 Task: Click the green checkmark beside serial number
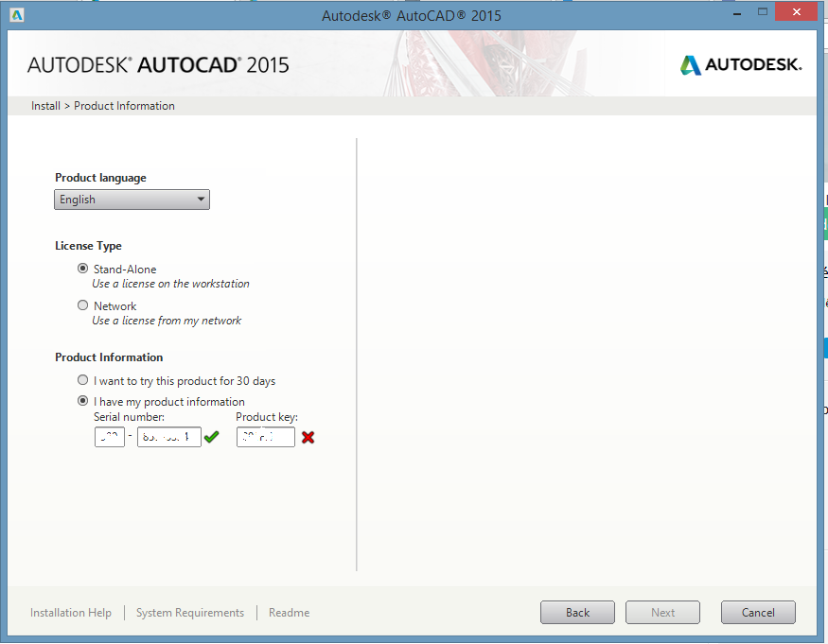pyautogui.click(x=211, y=437)
